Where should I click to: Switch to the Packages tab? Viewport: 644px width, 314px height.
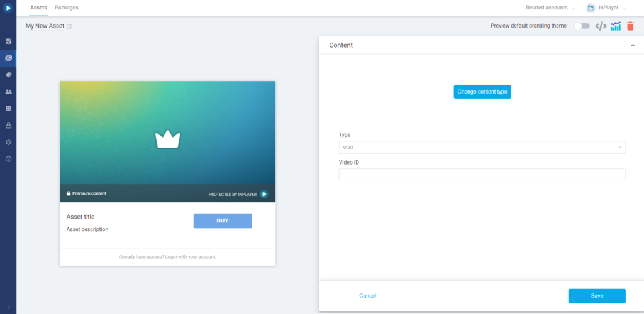tap(67, 8)
